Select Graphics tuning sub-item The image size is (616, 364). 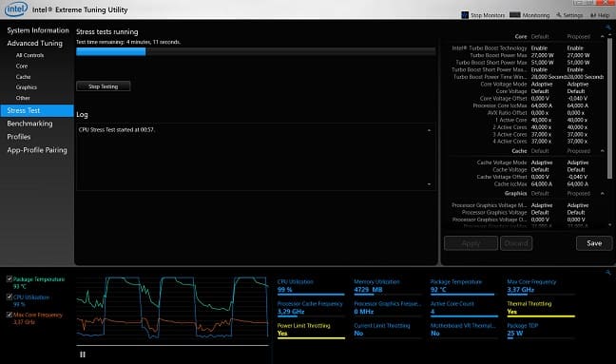tap(27, 87)
